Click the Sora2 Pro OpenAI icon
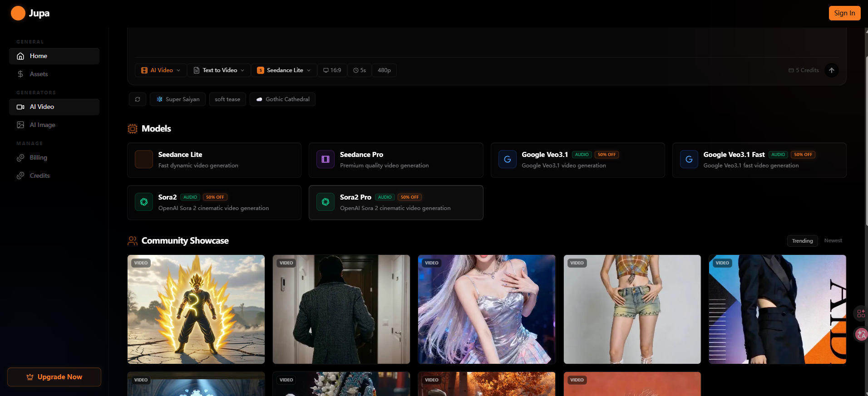This screenshot has height=396, width=868. click(x=325, y=202)
